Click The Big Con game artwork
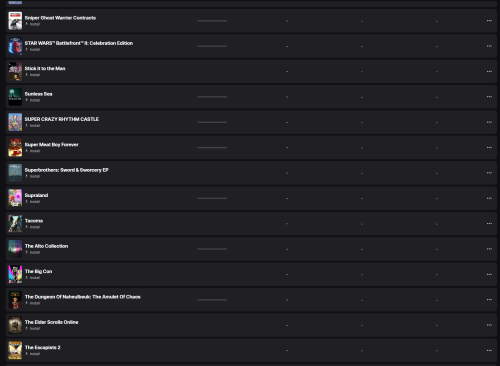500x366 pixels. (x=15, y=274)
